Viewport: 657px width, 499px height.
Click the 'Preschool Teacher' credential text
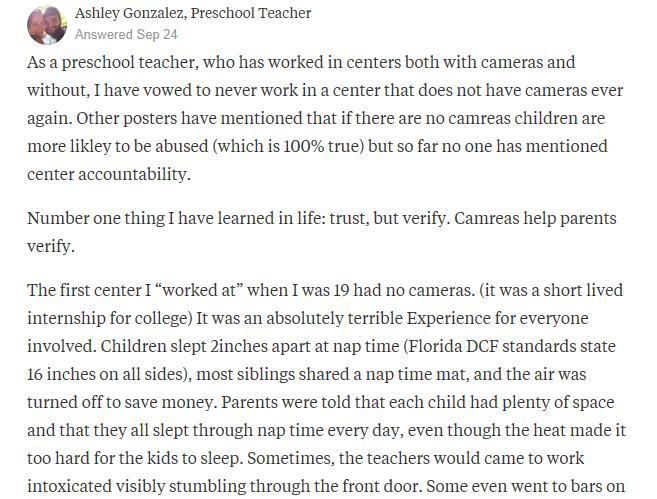(x=251, y=13)
